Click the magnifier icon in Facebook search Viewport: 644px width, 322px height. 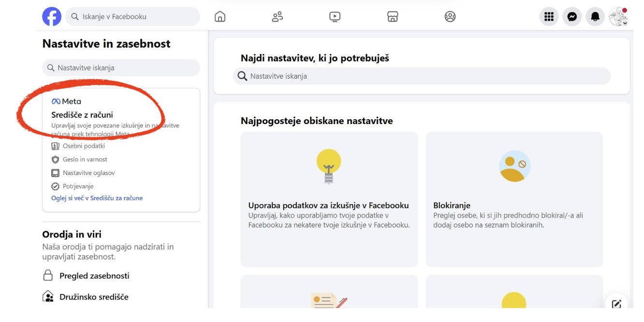click(75, 16)
